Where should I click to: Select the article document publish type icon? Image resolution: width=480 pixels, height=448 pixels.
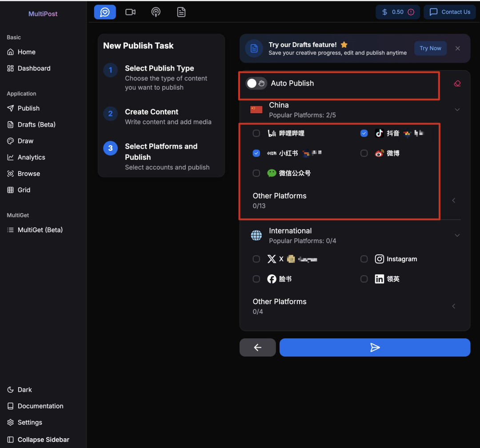[181, 12]
